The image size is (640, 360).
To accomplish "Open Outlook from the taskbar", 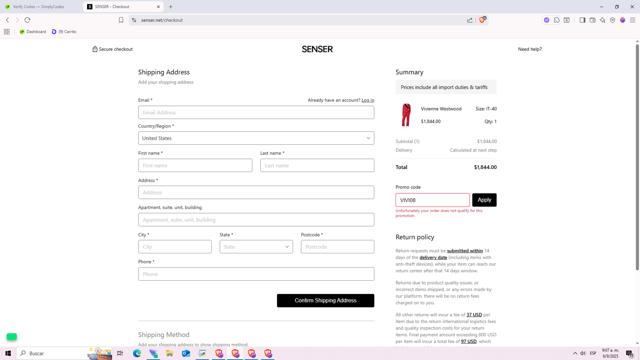I will (186, 353).
